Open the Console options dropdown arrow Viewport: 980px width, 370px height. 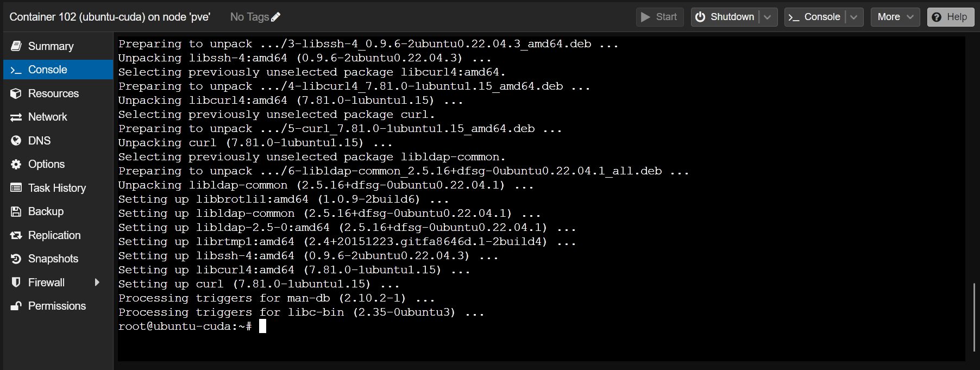[x=854, y=17]
